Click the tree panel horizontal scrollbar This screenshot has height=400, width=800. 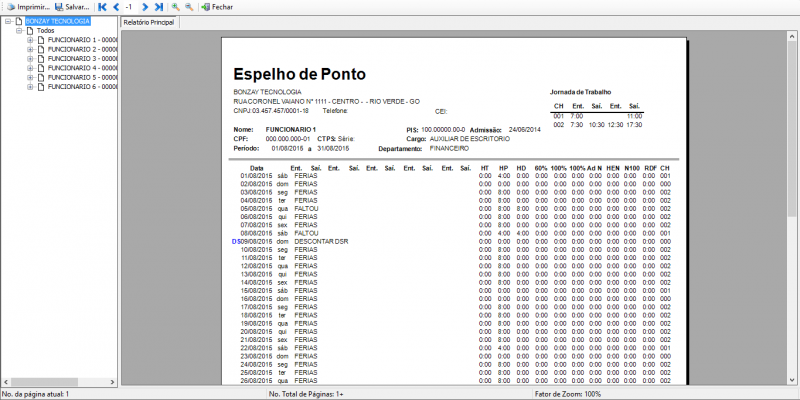(x=60, y=383)
